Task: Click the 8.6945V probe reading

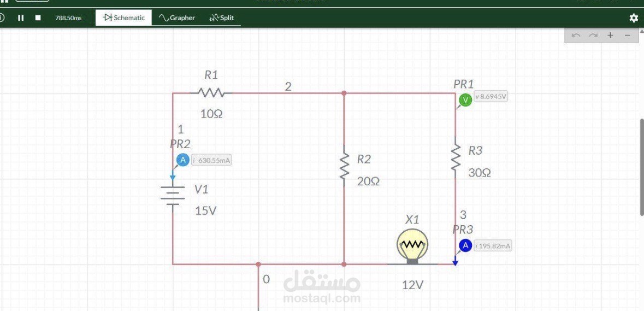Action: [x=491, y=97]
